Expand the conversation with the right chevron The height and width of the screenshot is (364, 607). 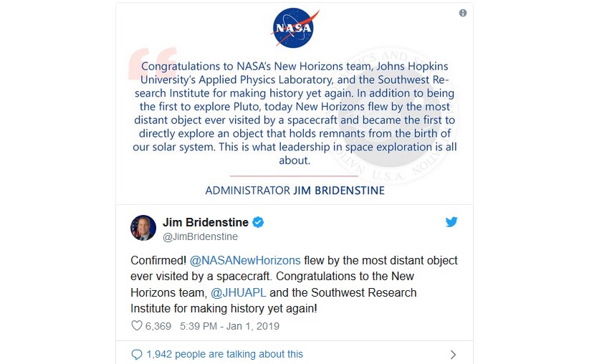coord(452,354)
